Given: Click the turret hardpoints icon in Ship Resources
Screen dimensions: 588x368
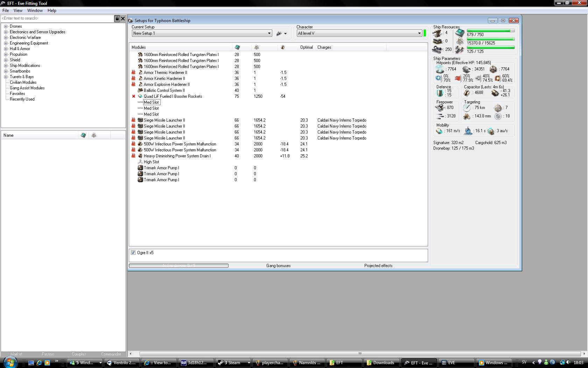Looking at the screenshot, I should (437, 33).
